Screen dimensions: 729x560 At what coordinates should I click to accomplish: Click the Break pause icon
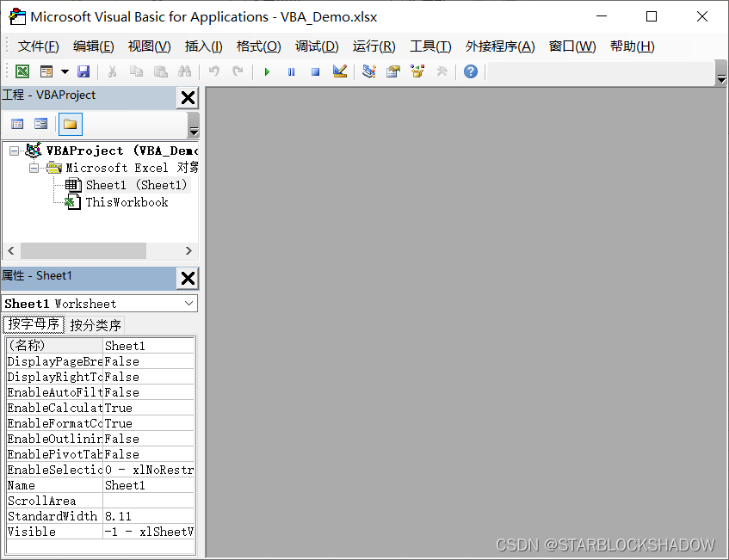[x=291, y=71]
